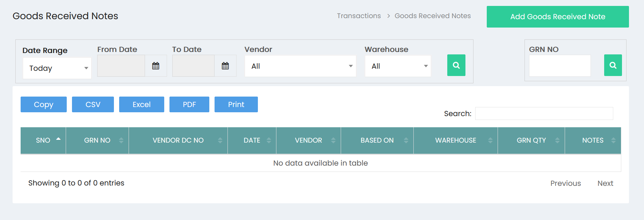Export table as PDF

(x=189, y=105)
